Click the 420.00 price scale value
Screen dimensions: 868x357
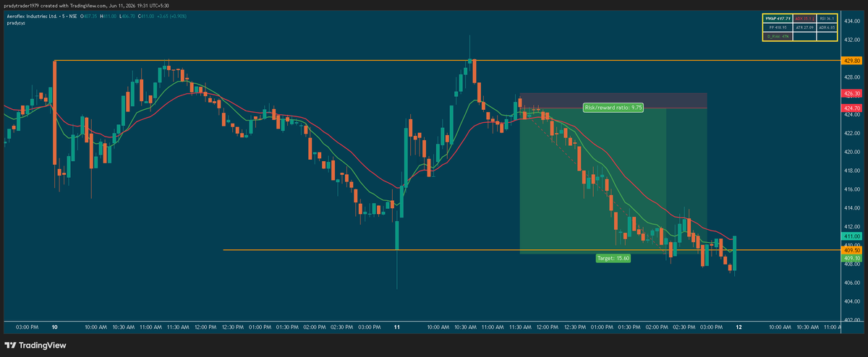click(851, 152)
